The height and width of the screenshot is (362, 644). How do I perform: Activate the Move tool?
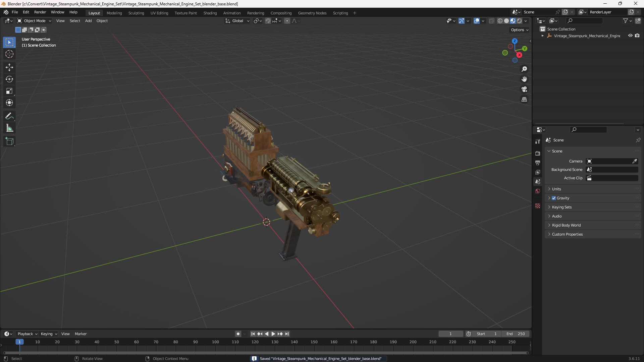9,67
